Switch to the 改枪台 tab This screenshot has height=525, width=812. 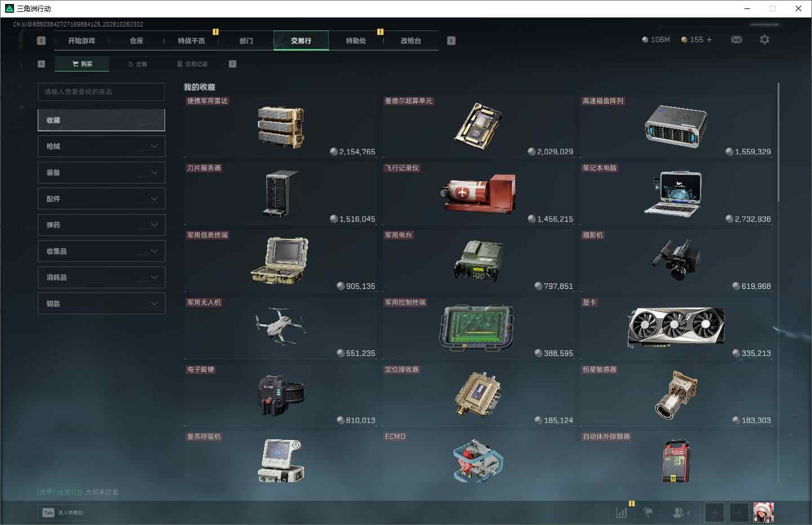coord(411,41)
